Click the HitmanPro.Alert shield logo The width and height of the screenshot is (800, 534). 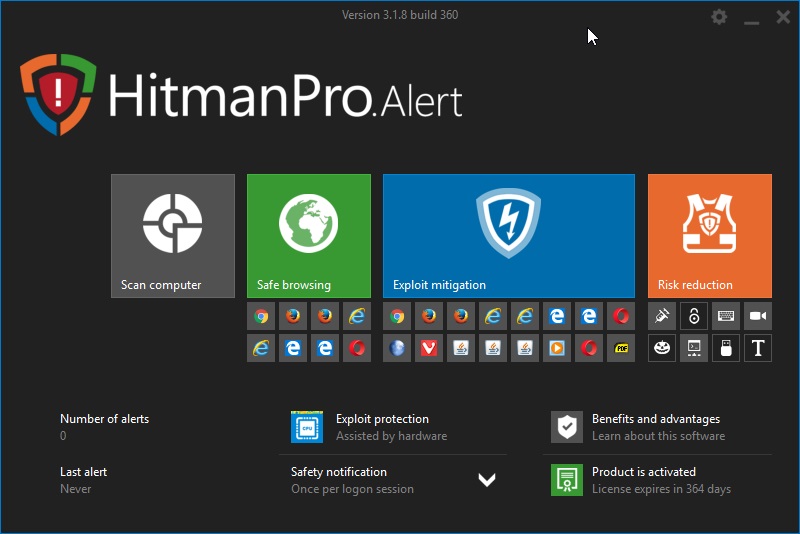coord(58,94)
